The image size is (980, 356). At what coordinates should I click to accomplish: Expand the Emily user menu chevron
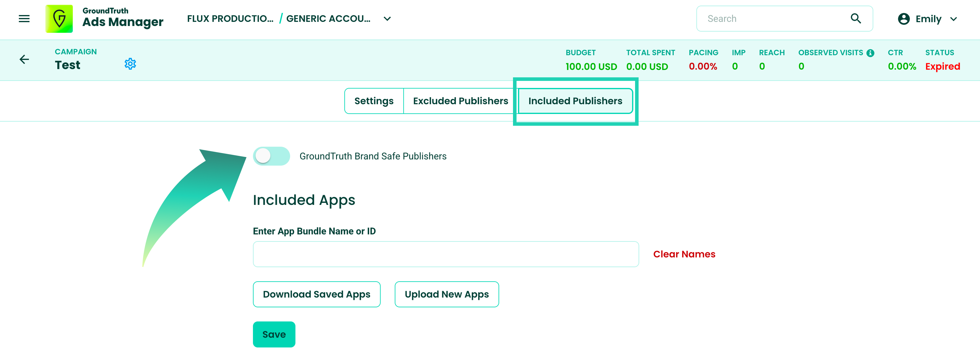pyautogui.click(x=953, y=19)
